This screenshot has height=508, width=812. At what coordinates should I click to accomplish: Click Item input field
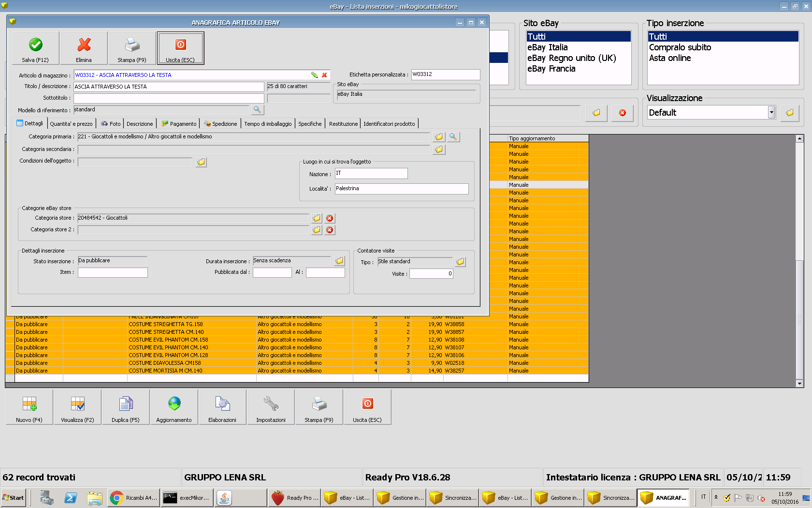coord(113,273)
